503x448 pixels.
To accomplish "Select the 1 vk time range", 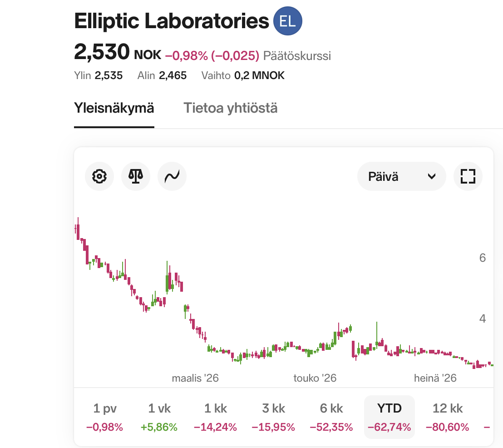I will click(159, 417).
